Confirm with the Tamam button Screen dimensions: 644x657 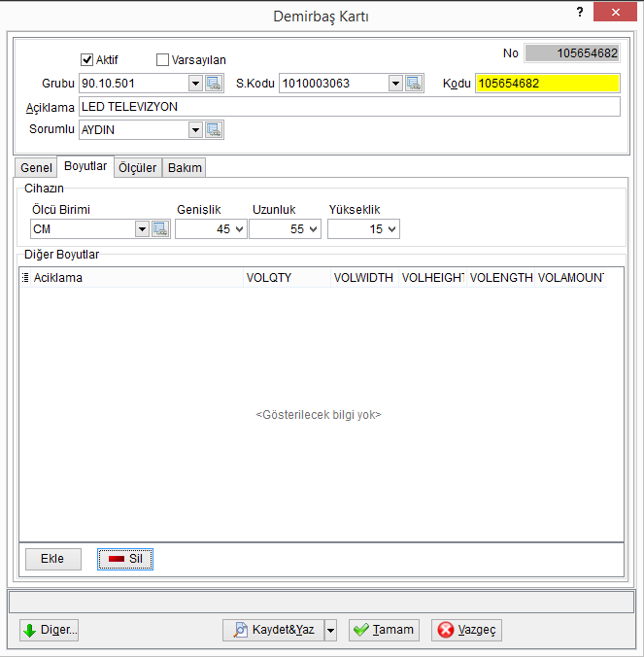pyautogui.click(x=384, y=630)
